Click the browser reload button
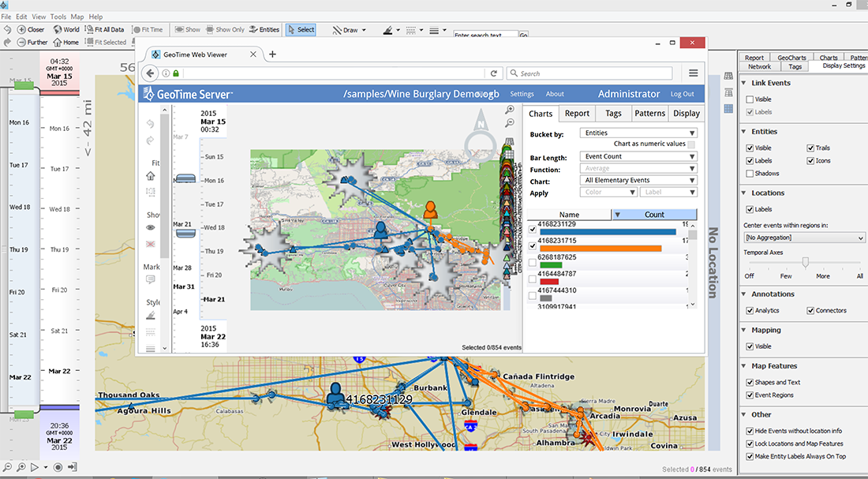This screenshot has height=479, width=868. click(x=494, y=73)
